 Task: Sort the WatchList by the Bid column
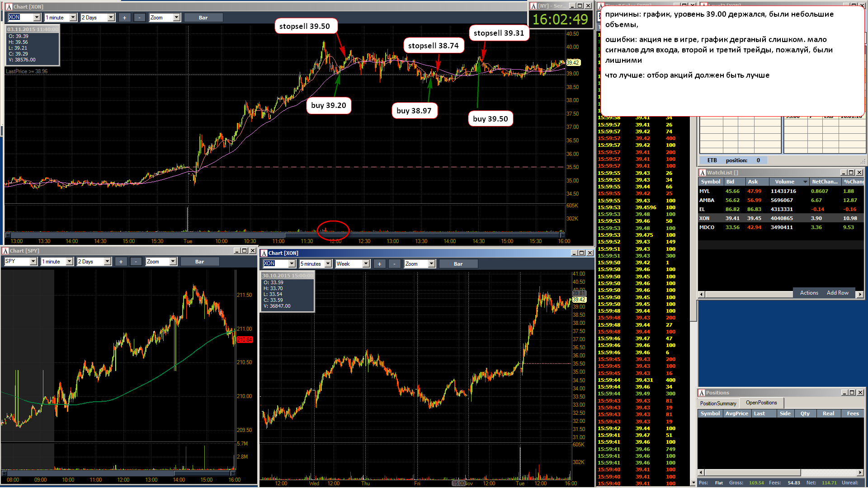pyautogui.click(x=734, y=182)
